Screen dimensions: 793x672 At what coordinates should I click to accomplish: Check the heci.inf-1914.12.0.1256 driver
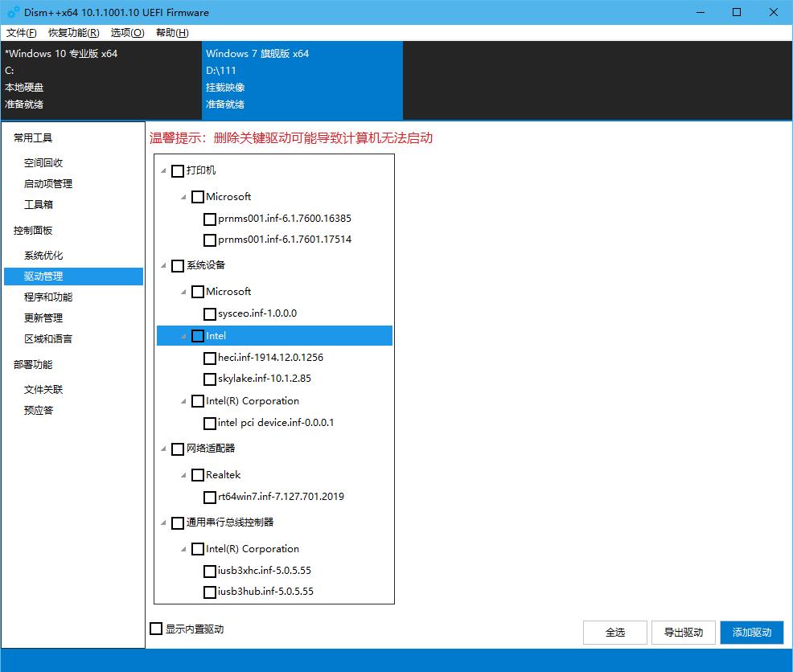[210, 358]
